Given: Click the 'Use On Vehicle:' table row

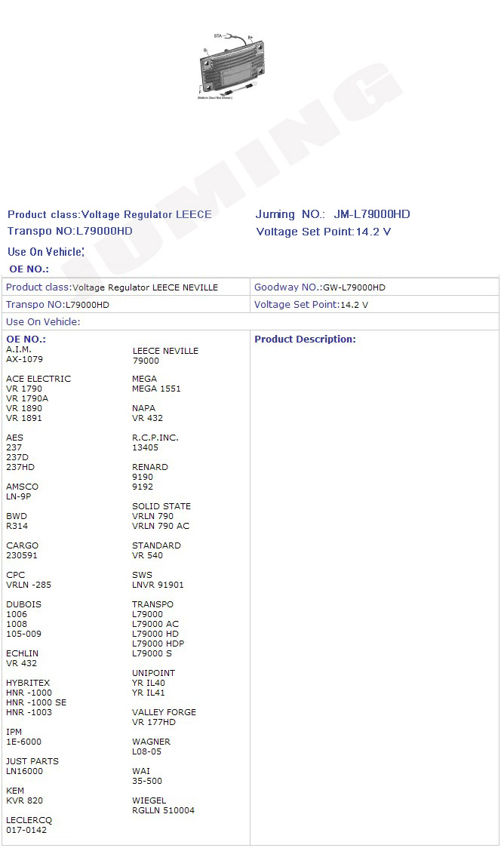Looking at the screenshot, I should click(x=250, y=322).
